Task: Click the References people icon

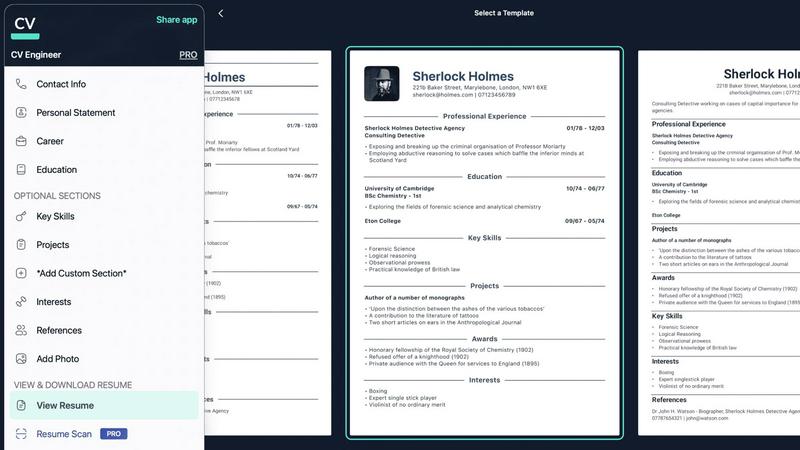Action: coord(21,331)
